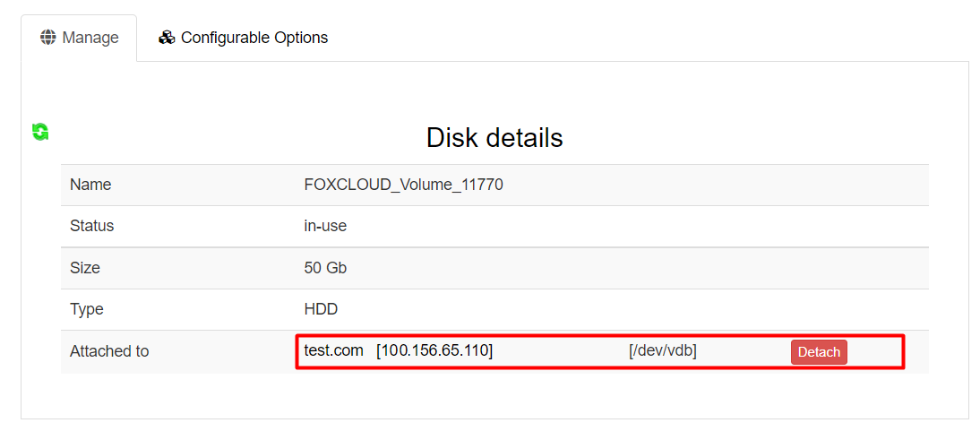Click the in-use status value
Viewport: 980px width, 440px height.
325,226
